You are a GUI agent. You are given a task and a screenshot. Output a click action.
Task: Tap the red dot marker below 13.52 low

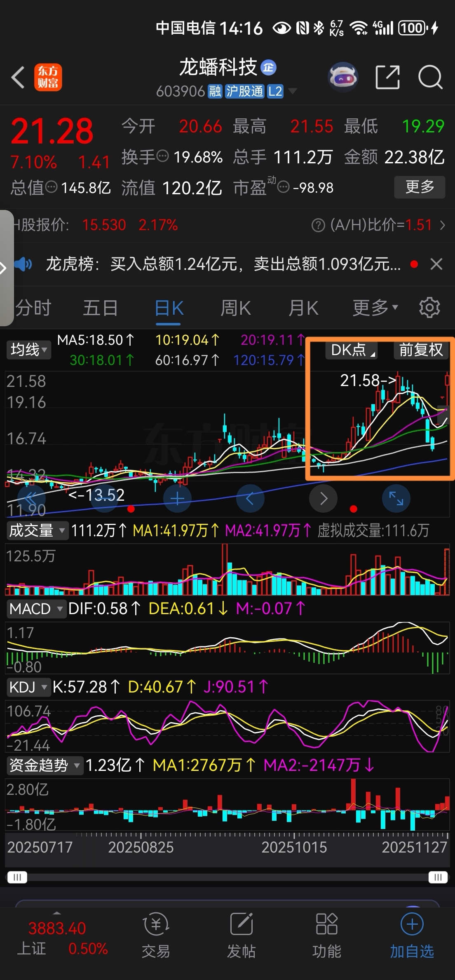pyautogui.click(x=131, y=509)
